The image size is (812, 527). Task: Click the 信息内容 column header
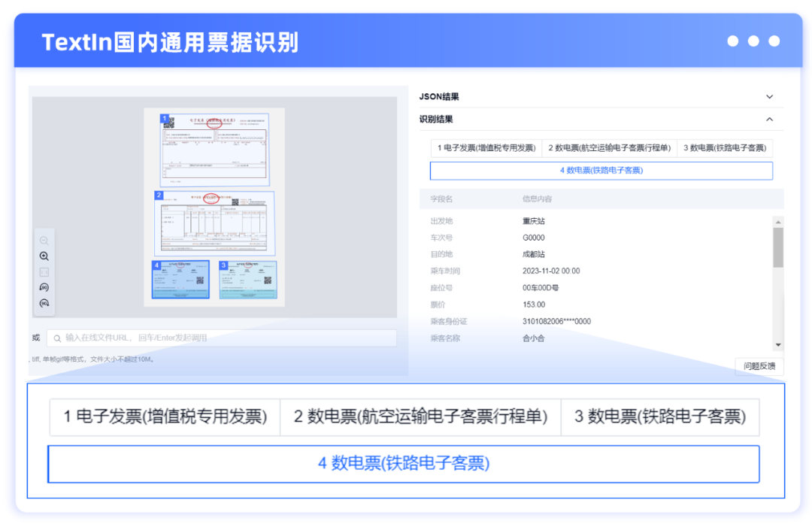537,198
